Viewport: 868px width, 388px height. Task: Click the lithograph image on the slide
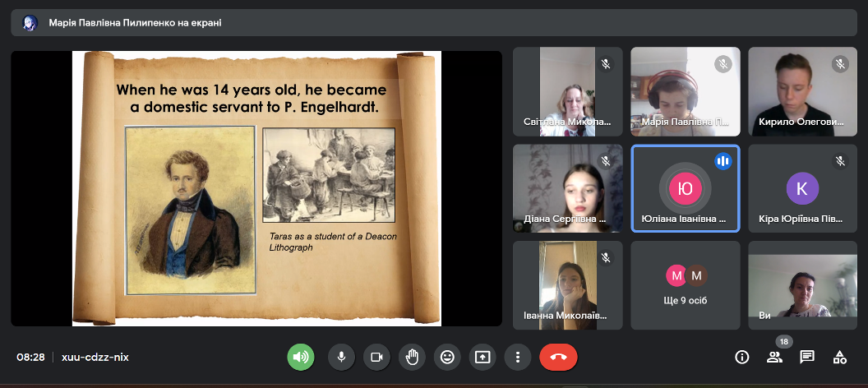329,175
